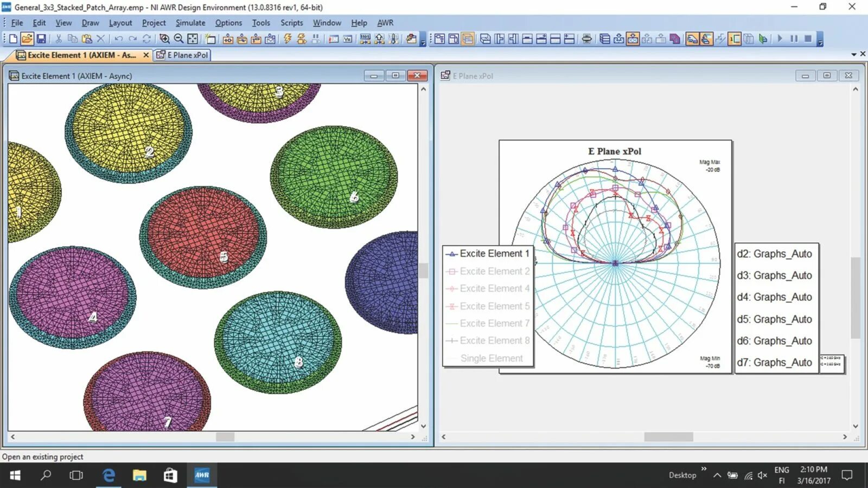Close the Excite Element 1 tab
Image resolution: width=868 pixels, height=488 pixels.
(x=146, y=55)
